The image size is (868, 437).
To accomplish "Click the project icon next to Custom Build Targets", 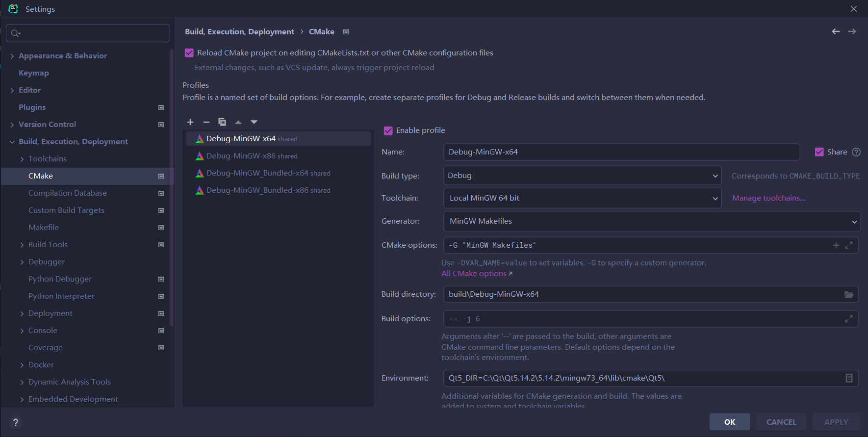I will 161,210.
